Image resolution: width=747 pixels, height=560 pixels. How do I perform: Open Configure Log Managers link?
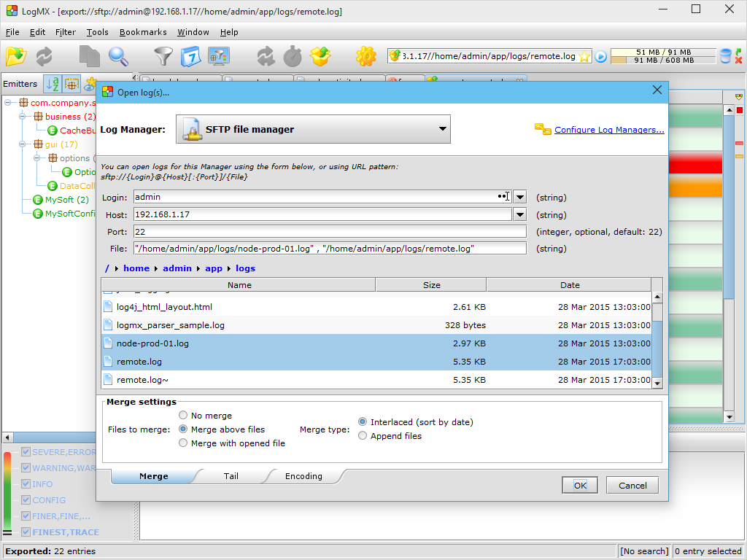pyautogui.click(x=609, y=130)
